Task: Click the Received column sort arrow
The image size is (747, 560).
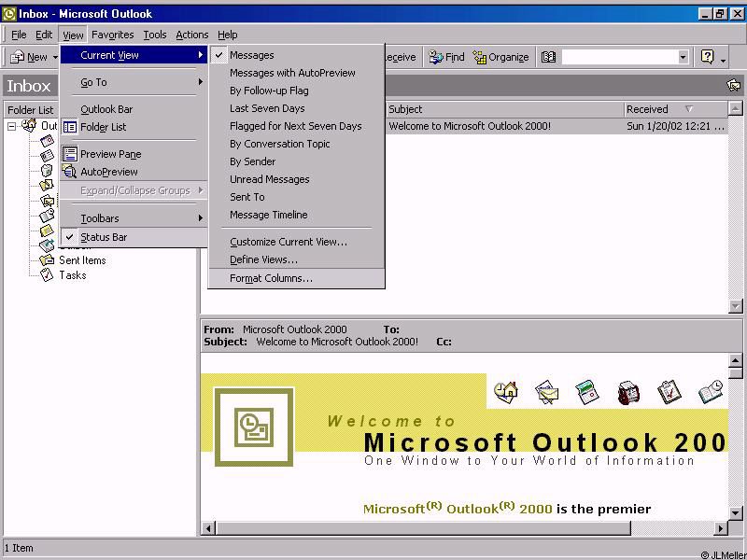Action: [x=689, y=109]
